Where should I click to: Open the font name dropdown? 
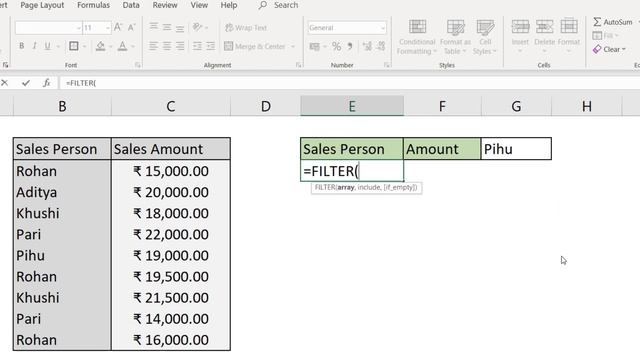tap(78, 28)
